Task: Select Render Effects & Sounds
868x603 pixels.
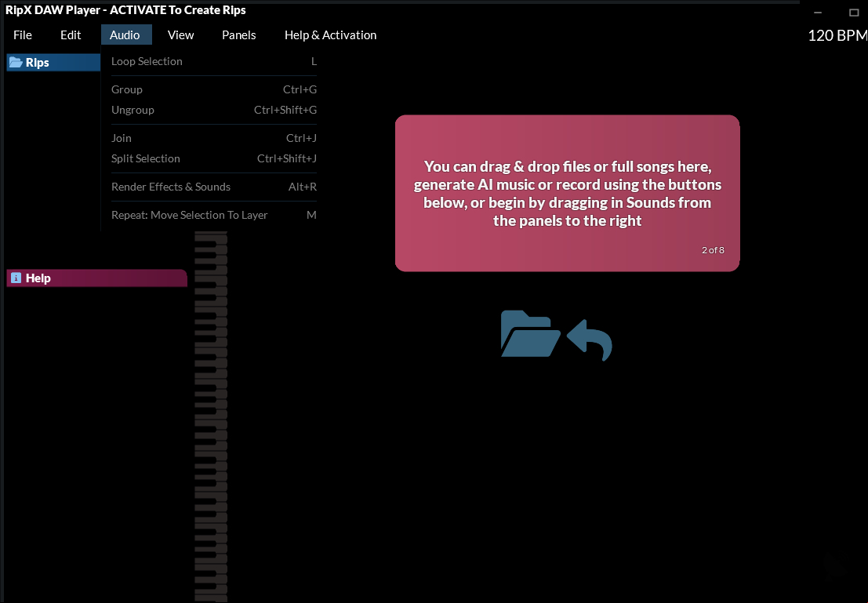Action: click(214, 187)
